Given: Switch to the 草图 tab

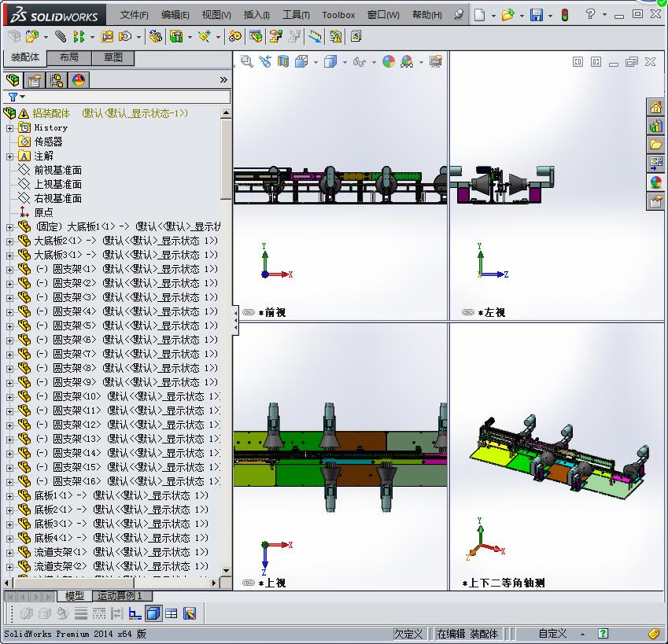Looking at the screenshot, I should [113, 57].
